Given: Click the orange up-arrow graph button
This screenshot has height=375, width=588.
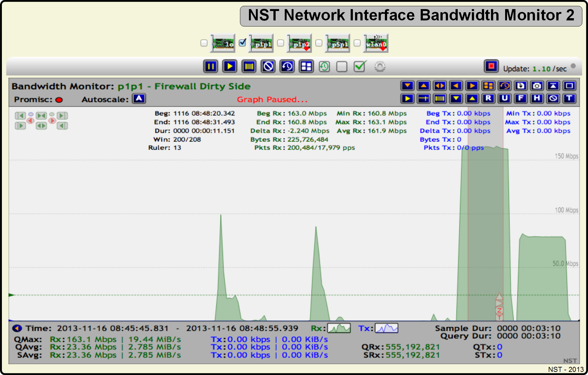Looking at the screenshot, I should point(424,86).
